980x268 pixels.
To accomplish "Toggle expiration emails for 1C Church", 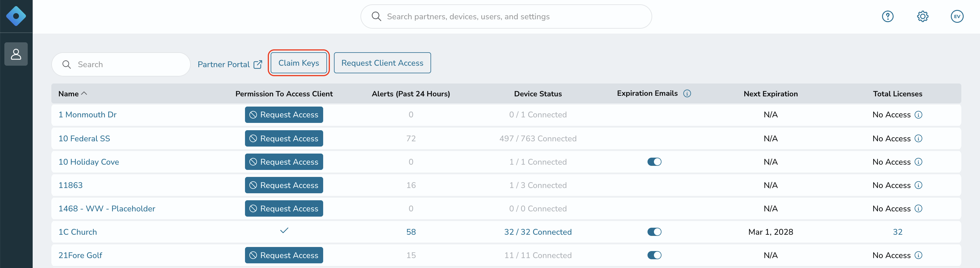I will click(654, 232).
